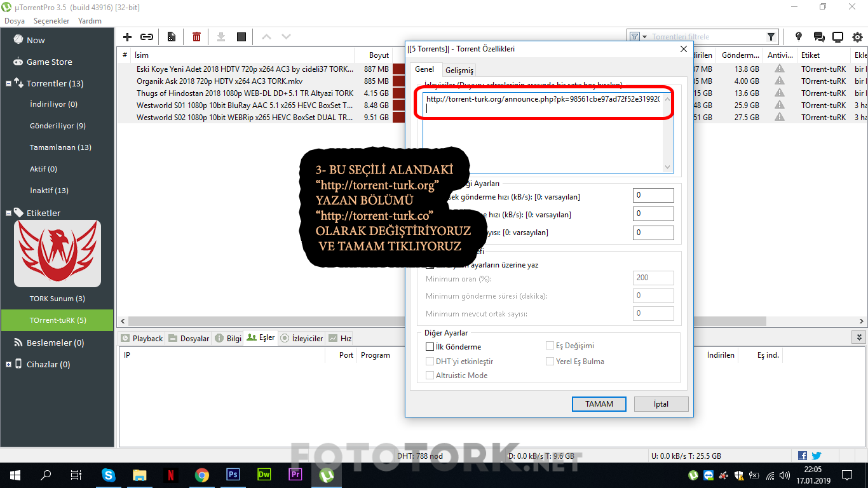The width and height of the screenshot is (868, 488).
Task: Switch to the Gelişmiş tab
Action: [x=459, y=71]
